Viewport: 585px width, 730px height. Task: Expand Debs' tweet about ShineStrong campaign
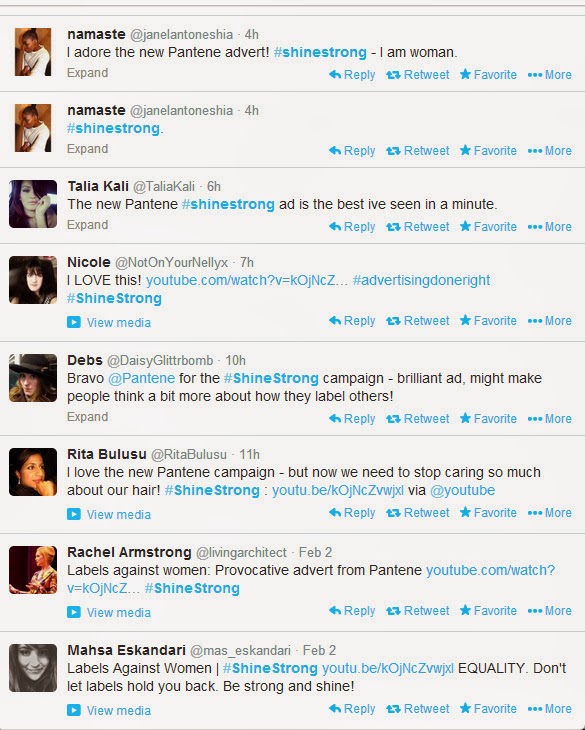[x=87, y=417]
